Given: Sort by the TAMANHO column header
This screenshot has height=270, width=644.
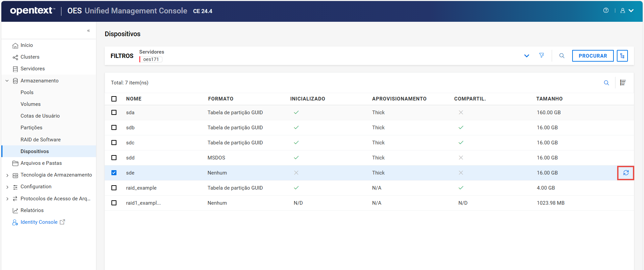Looking at the screenshot, I should click(549, 99).
